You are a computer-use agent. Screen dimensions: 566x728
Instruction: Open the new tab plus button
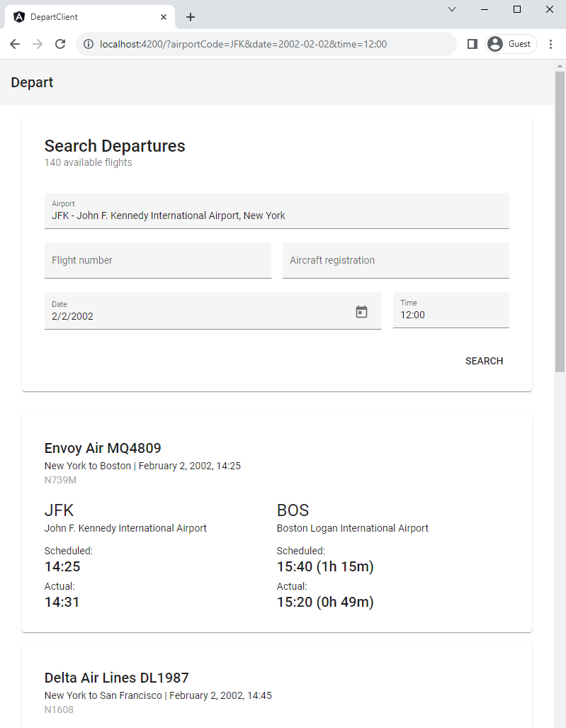click(x=191, y=17)
